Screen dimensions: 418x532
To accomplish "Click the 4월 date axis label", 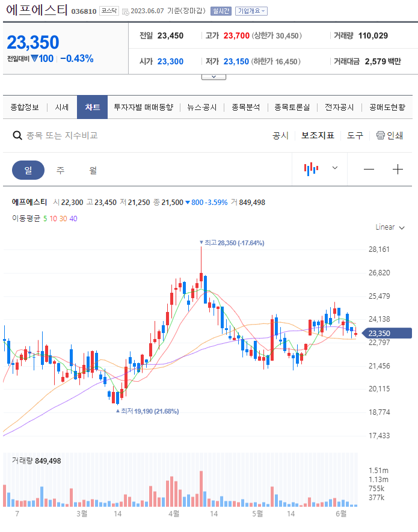I will [174, 514].
